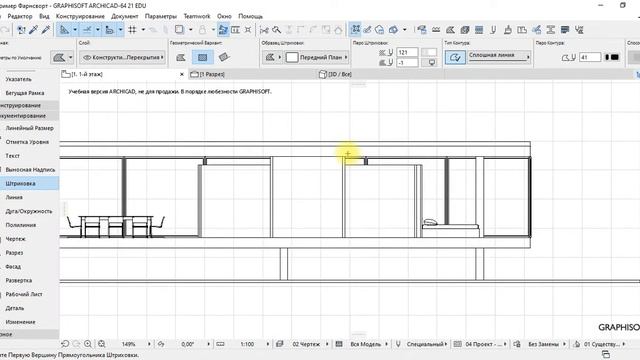Open the Параметры menu

[161, 16]
